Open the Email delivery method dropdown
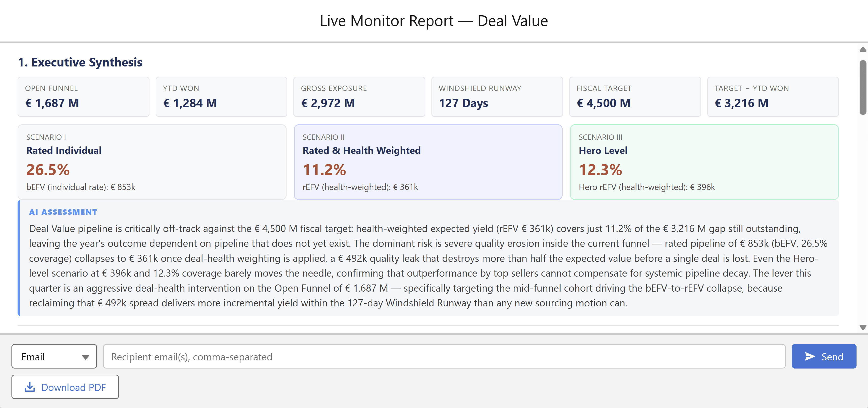Screen dimensions: 868x408 pos(54,357)
